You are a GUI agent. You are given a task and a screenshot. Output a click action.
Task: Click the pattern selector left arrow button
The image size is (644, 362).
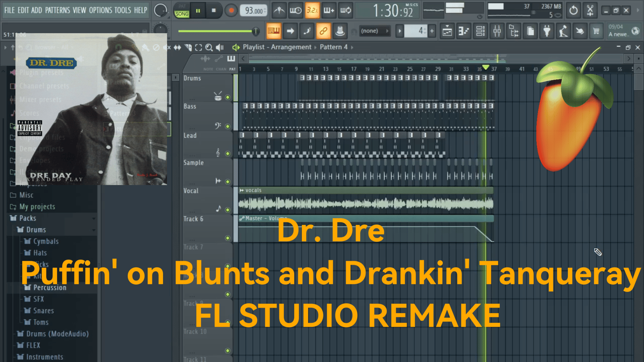[x=400, y=31]
